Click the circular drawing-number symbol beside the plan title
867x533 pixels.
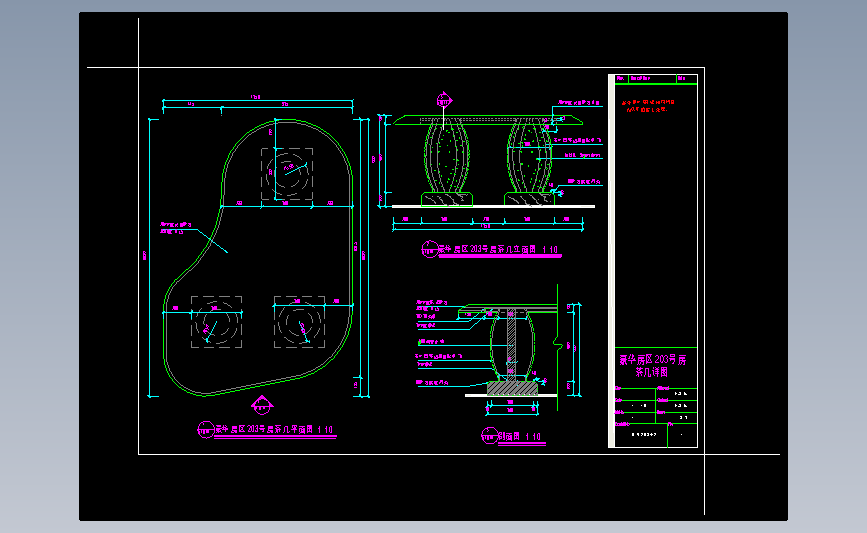206,430
